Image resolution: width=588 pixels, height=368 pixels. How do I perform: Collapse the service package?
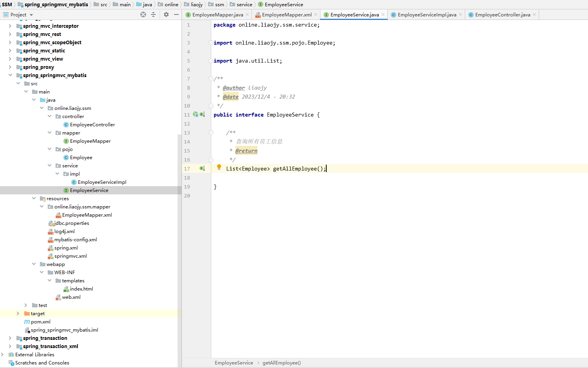pos(49,165)
